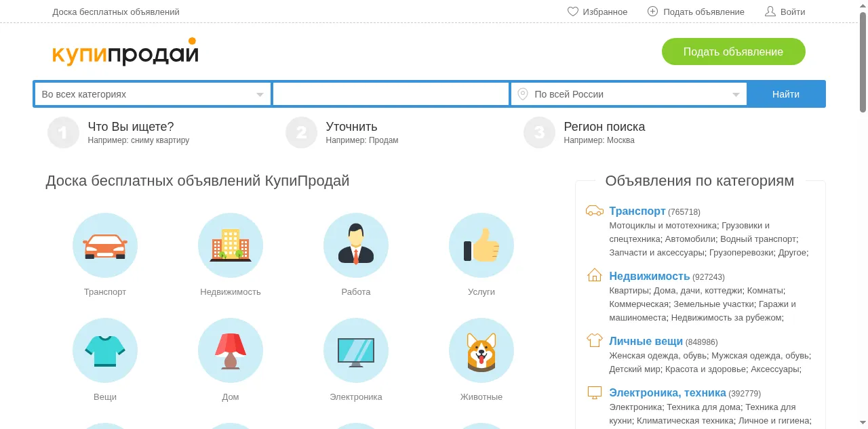Open the Недвижимость heading in sidebar
Viewport: 868px width, 429px height.
pos(649,276)
